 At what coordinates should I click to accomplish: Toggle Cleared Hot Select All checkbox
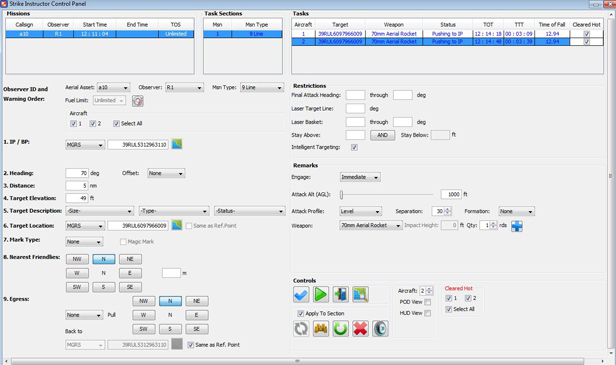pyautogui.click(x=449, y=309)
